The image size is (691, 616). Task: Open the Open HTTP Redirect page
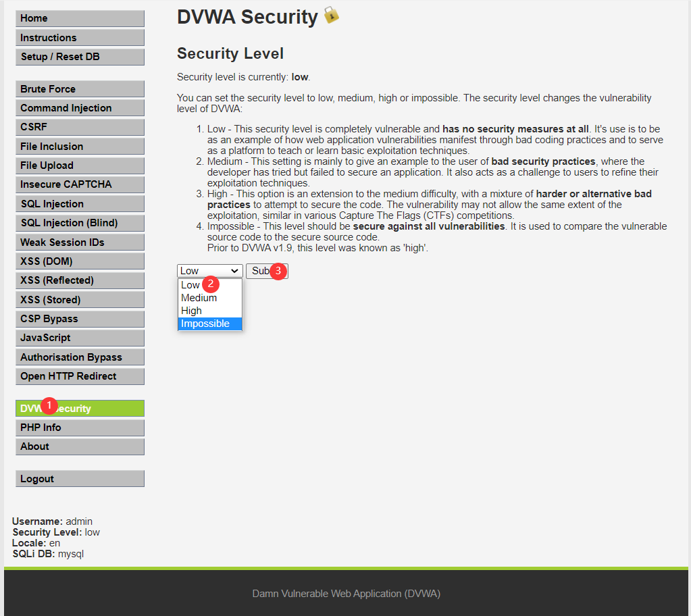[80, 376]
